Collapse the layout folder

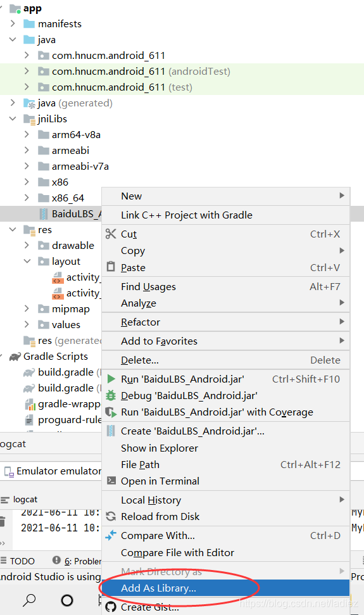27,261
